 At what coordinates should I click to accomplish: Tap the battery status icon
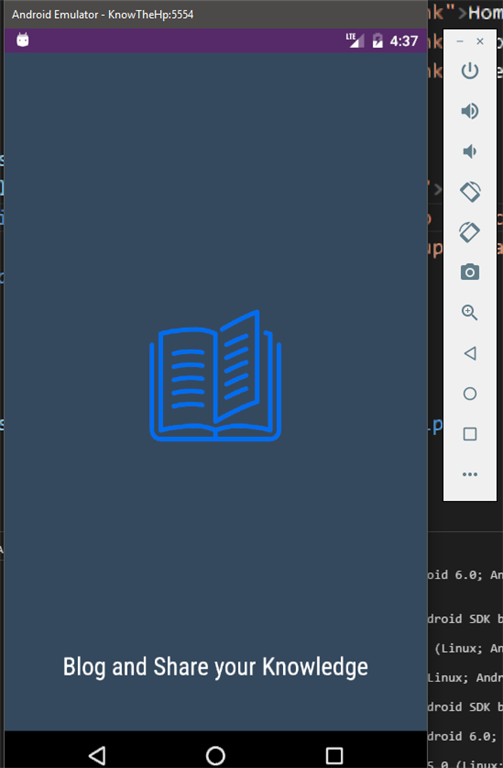(377, 41)
